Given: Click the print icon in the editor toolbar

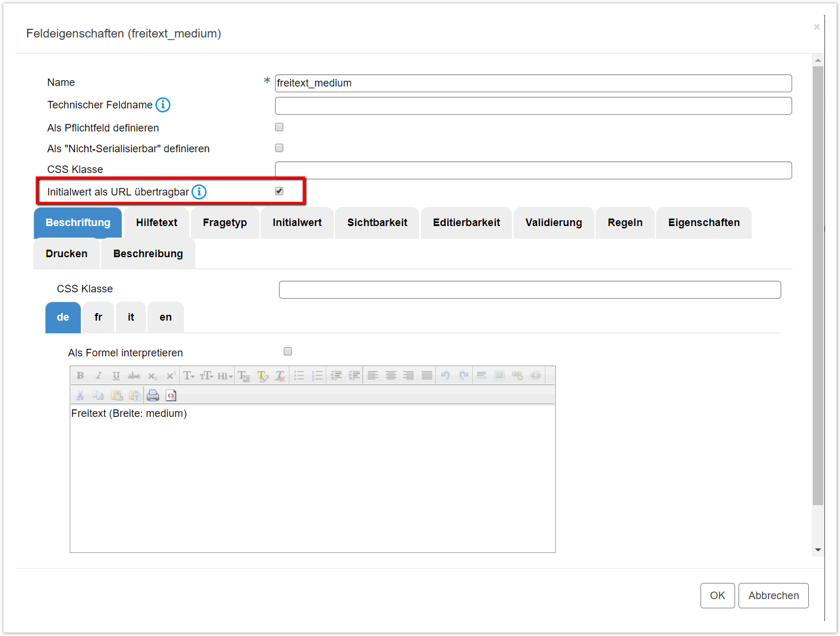Looking at the screenshot, I should (x=153, y=396).
